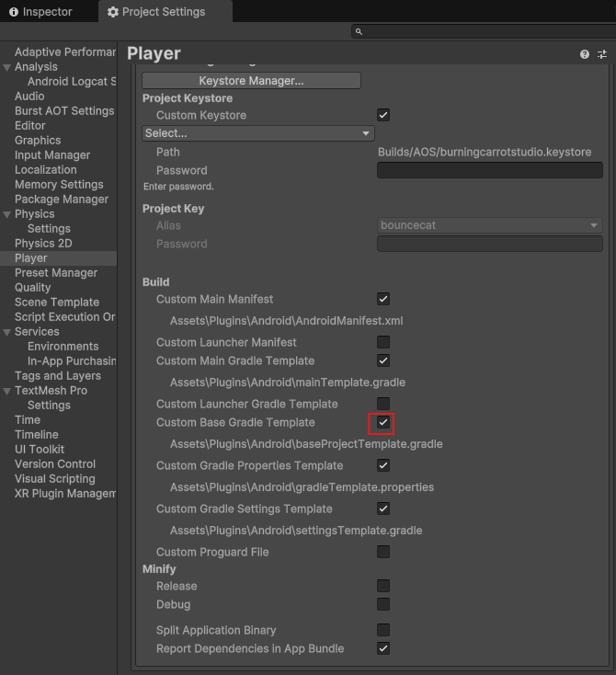
Task: Enable Split Application Binary checkbox
Action: (383, 630)
